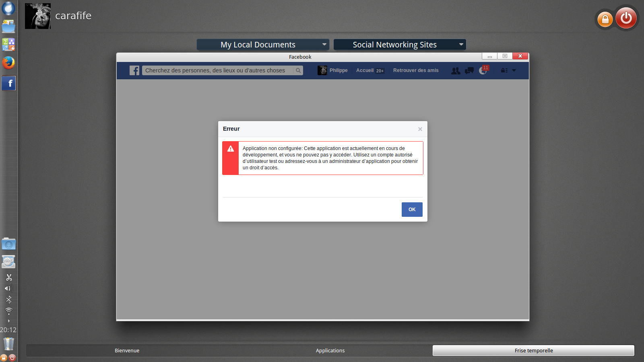Click the warning triangle in the error message
The width and height of the screenshot is (644, 362).
(231, 149)
